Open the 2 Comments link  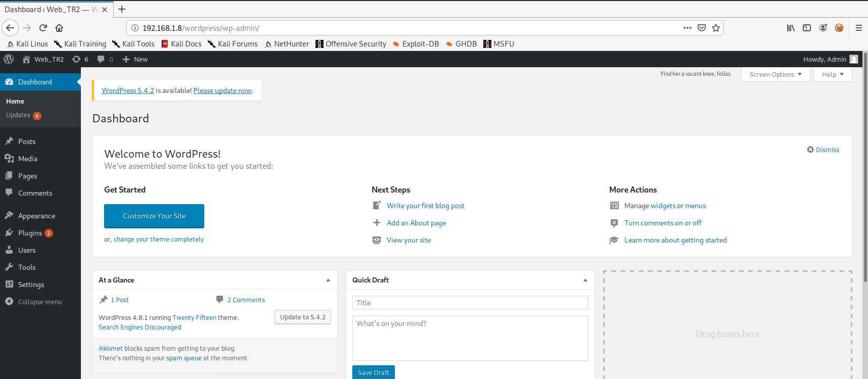click(246, 300)
